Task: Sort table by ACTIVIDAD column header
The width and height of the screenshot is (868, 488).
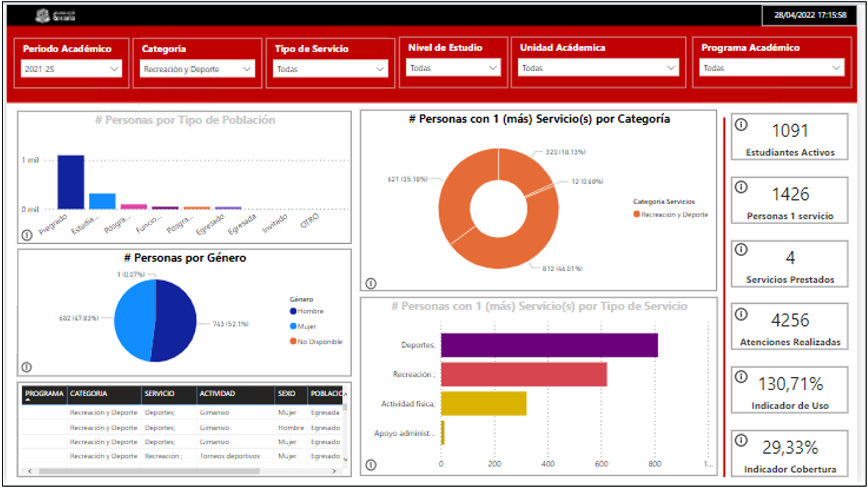Action: click(217, 394)
